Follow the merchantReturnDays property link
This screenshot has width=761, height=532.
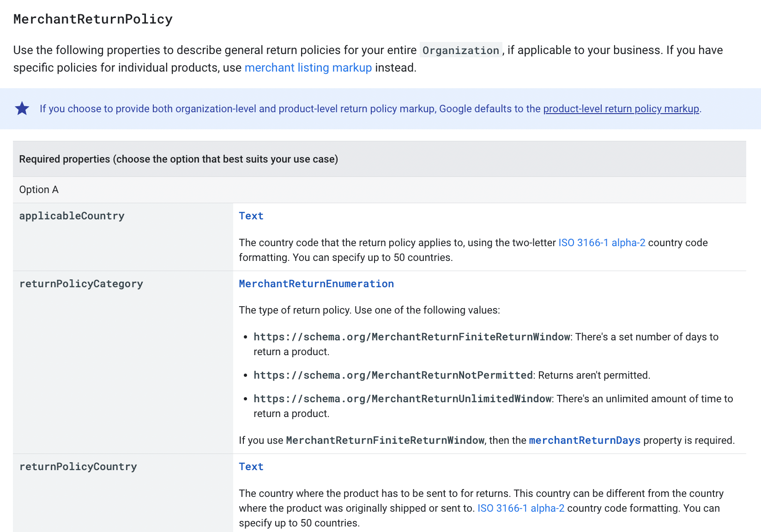585,440
